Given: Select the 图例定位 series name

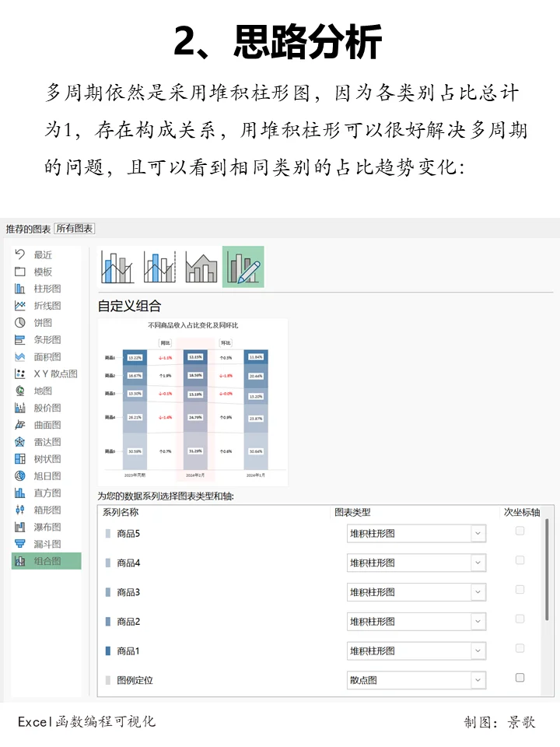Looking at the screenshot, I should point(135,680).
